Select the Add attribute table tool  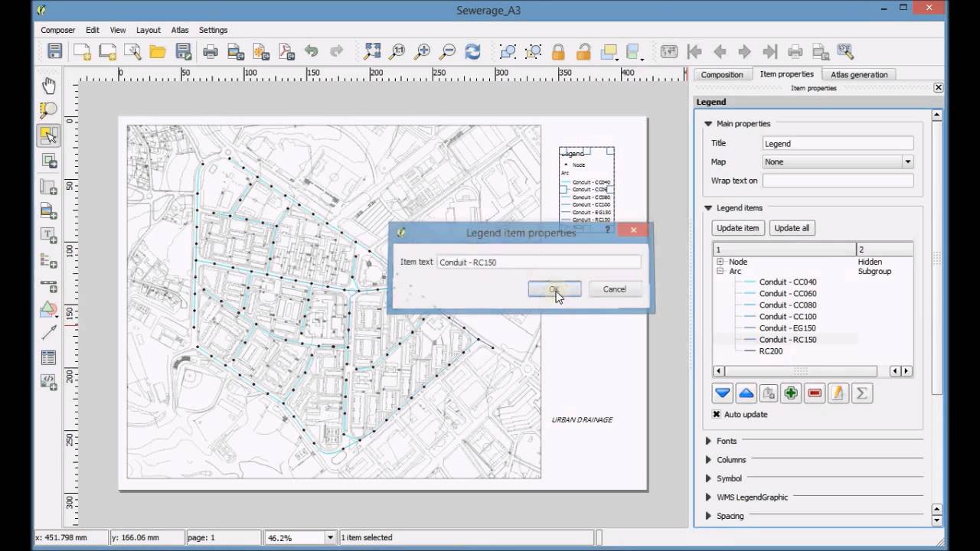pos(48,357)
